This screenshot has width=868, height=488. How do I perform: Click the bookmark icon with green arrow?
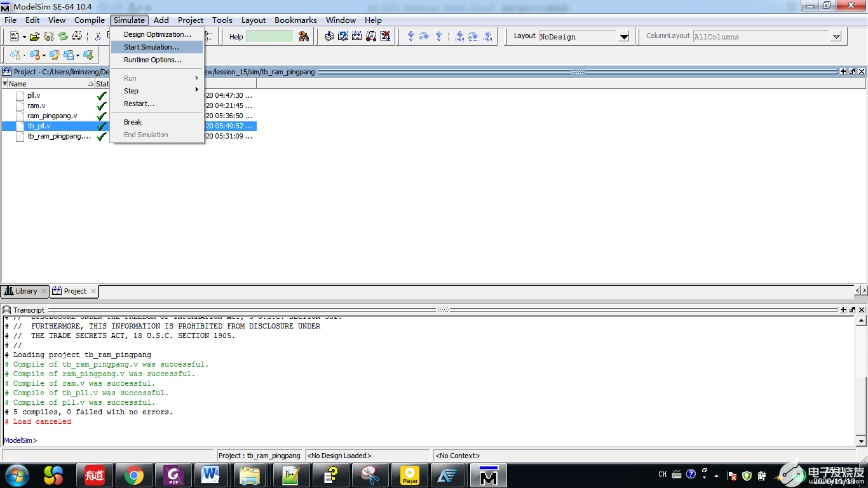point(88,55)
